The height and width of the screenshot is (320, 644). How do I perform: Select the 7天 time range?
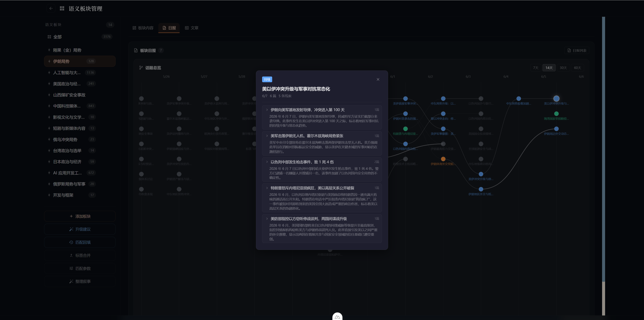pyautogui.click(x=535, y=68)
